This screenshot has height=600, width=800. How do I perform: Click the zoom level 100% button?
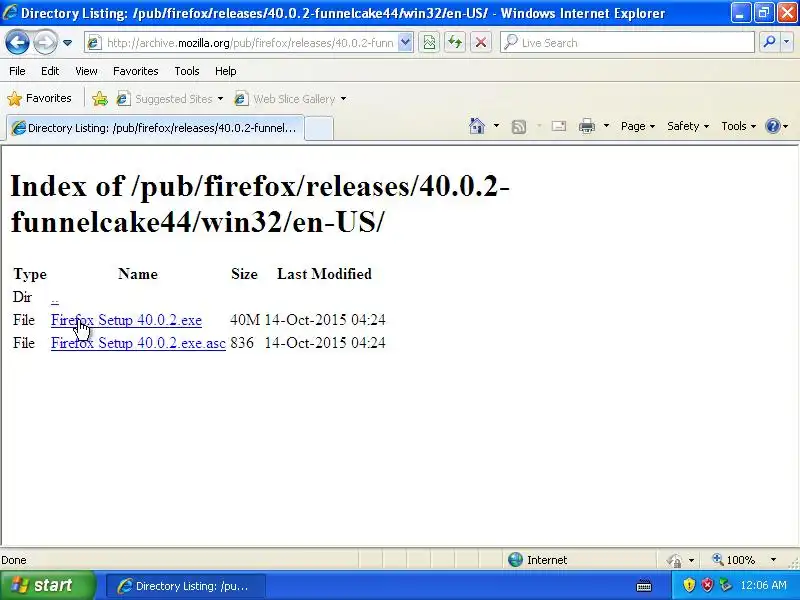[734, 560]
